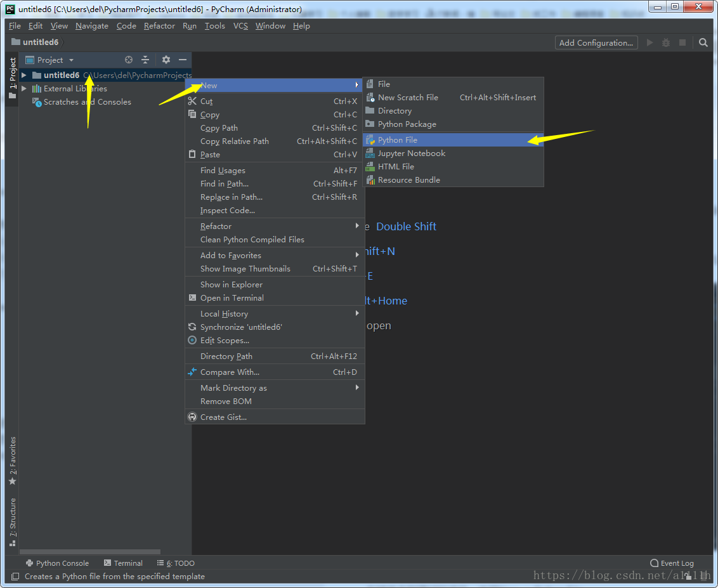The width and height of the screenshot is (718, 588).
Task: Open the TODO tool window
Action: coord(176,563)
